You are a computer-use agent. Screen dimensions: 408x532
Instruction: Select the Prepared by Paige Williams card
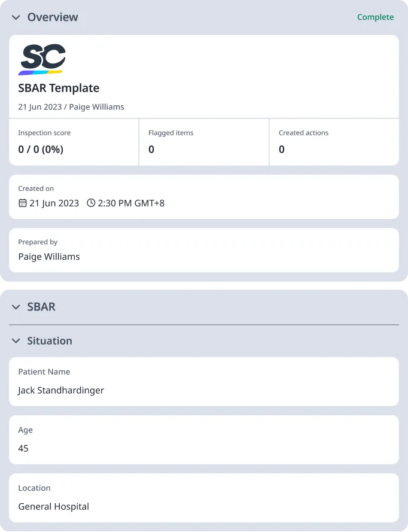[203, 250]
